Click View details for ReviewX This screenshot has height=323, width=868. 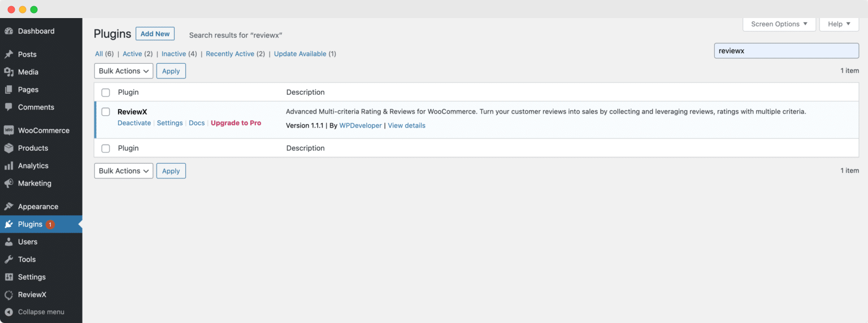(x=406, y=125)
